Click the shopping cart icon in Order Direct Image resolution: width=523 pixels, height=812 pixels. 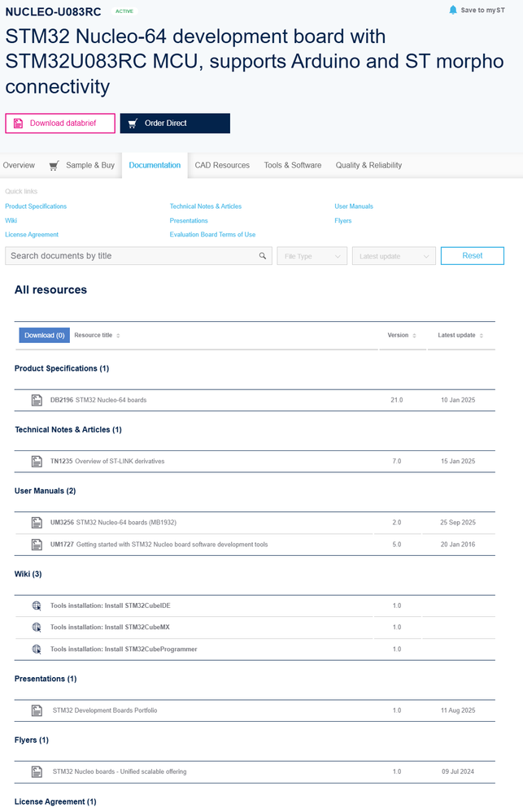pos(133,124)
